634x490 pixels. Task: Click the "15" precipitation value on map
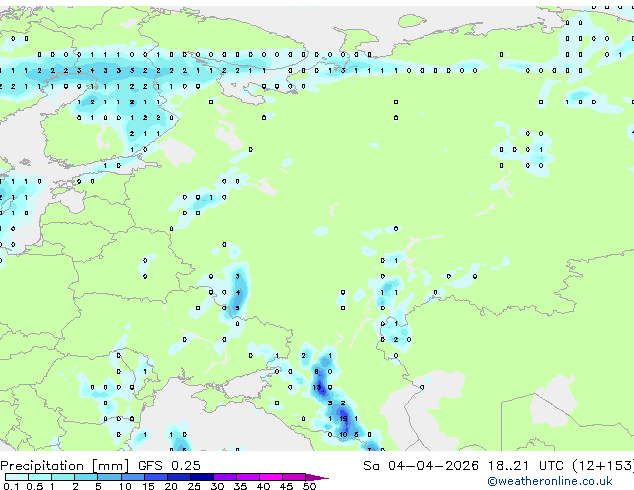tap(343, 419)
